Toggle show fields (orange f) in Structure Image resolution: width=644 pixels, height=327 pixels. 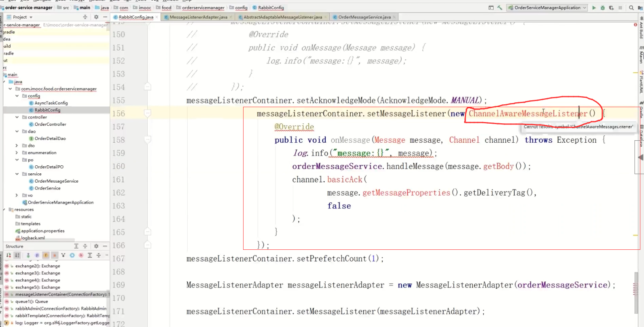(46, 255)
